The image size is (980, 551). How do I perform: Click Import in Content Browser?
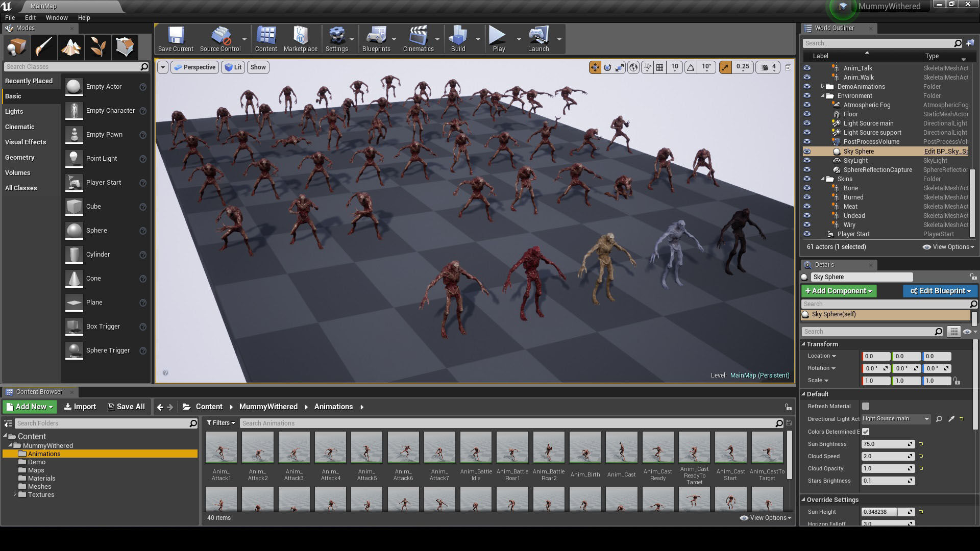80,407
